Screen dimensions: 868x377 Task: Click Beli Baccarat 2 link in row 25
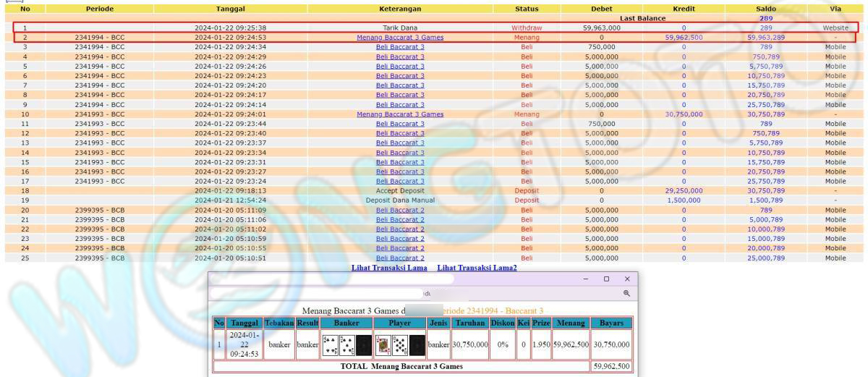[x=400, y=258]
